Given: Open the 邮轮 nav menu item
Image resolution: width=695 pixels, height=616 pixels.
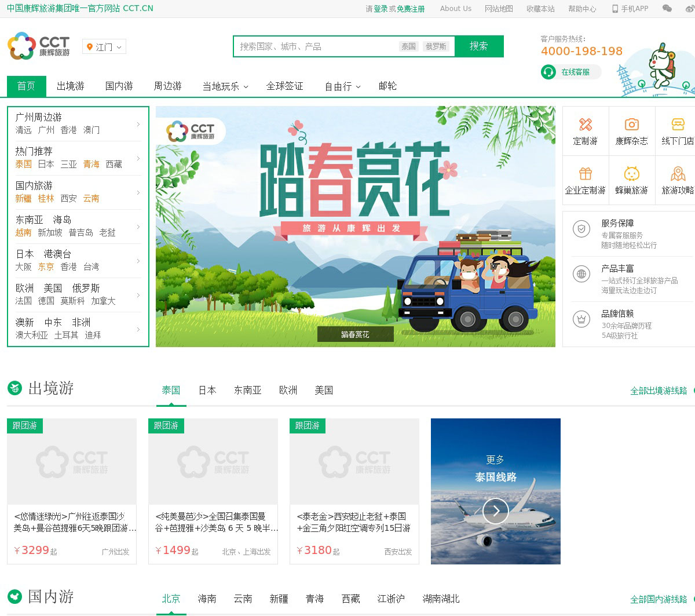Looking at the screenshot, I should 387,86.
